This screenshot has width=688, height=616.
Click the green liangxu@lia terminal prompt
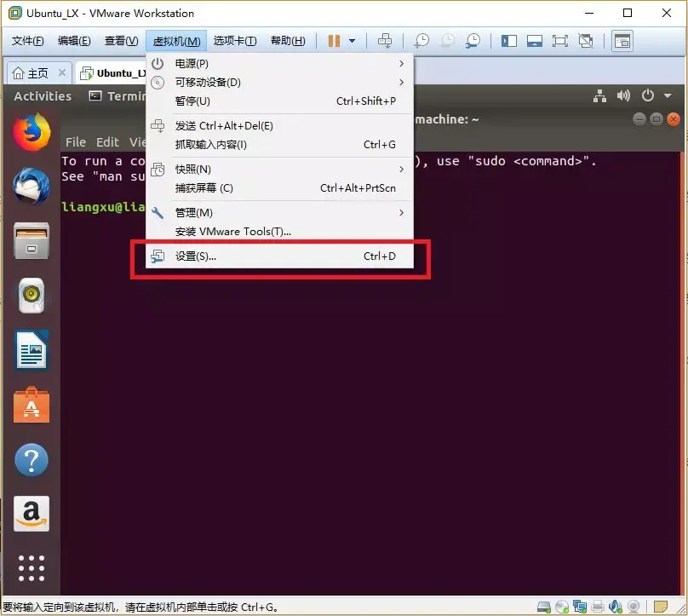(x=104, y=207)
